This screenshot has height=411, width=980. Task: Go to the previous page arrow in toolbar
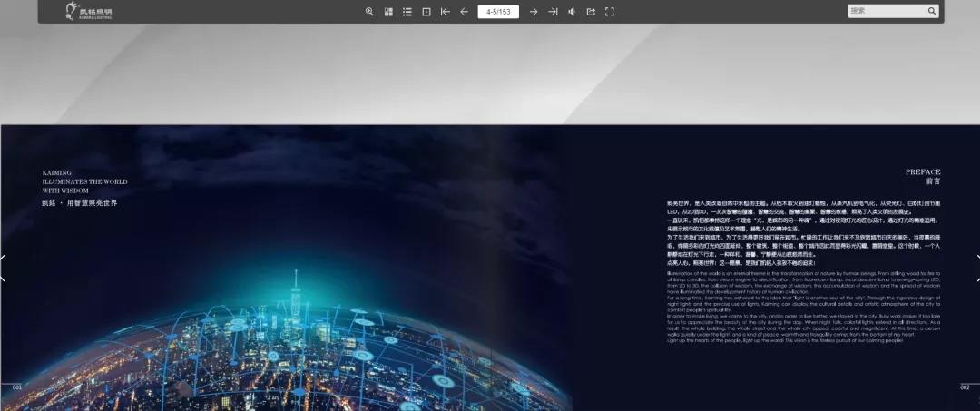pyautogui.click(x=465, y=12)
